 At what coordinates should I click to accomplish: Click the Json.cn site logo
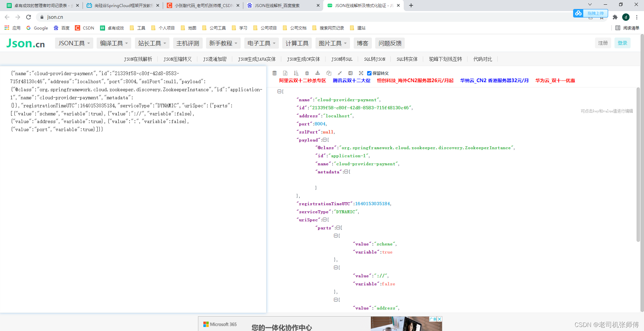(26, 43)
